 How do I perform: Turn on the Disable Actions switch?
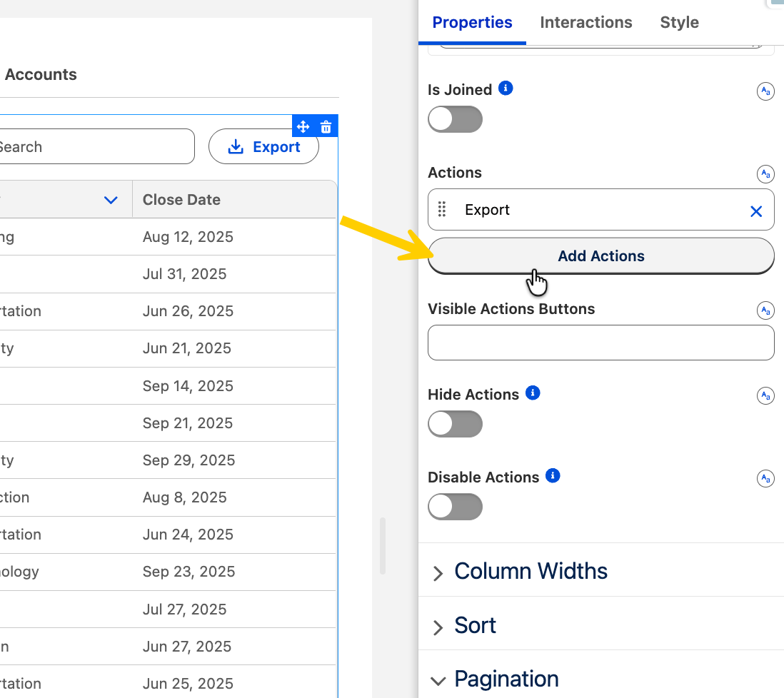(x=455, y=507)
